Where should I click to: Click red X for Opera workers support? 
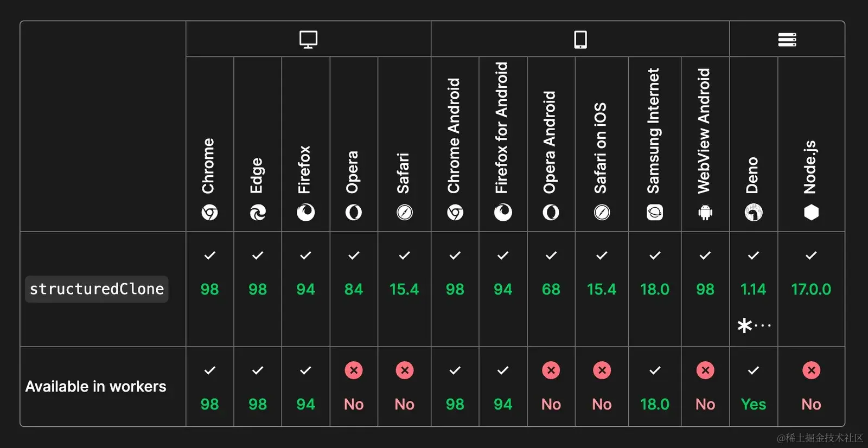pyautogui.click(x=354, y=370)
